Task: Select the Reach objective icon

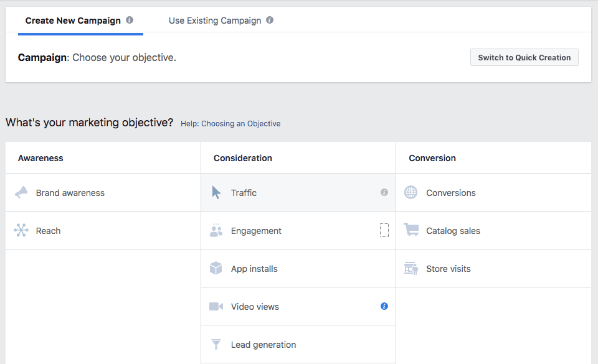Action: click(21, 230)
